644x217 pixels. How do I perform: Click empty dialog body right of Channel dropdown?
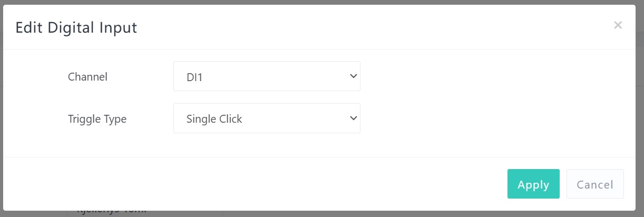point(495,77)
